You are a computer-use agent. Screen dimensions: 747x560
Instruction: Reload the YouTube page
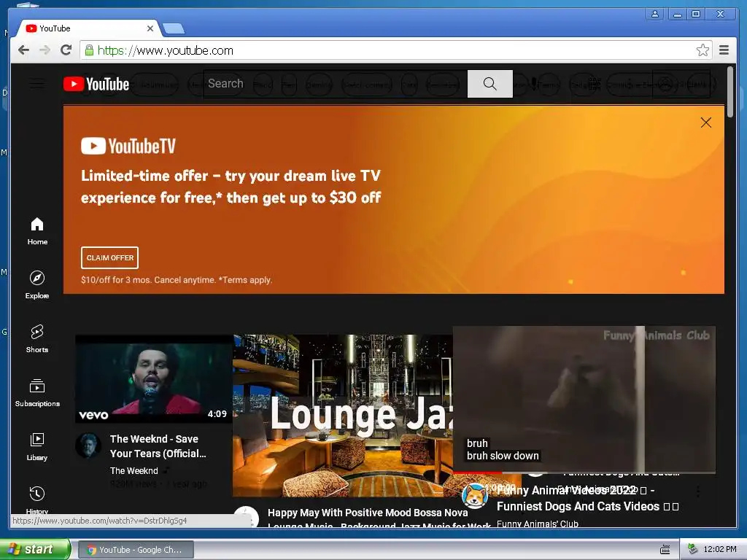coord(66,50)
